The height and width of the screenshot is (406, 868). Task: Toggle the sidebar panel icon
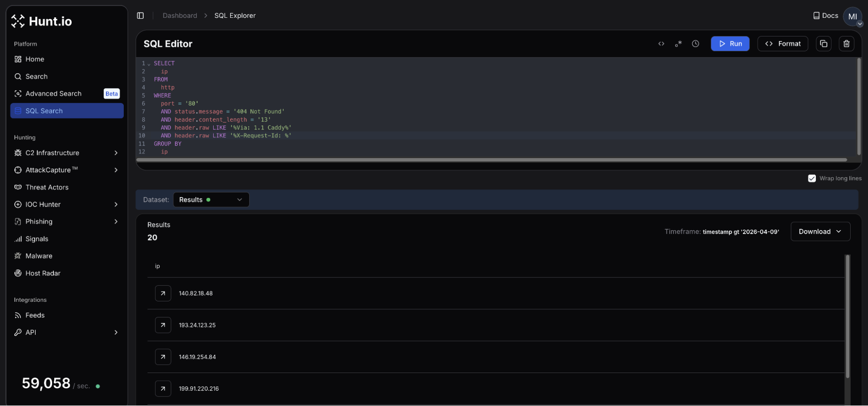(x=140, y=16)
